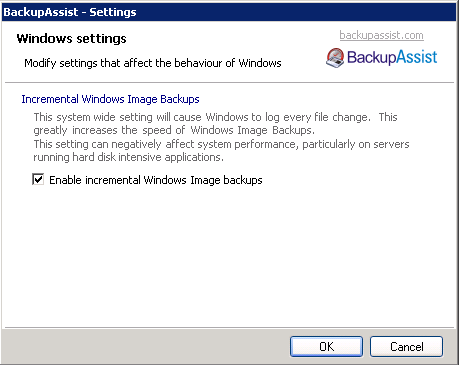Click the 'BackupAssist - Settings' title bar
The image size is (459, 365).
coord(229,12)
